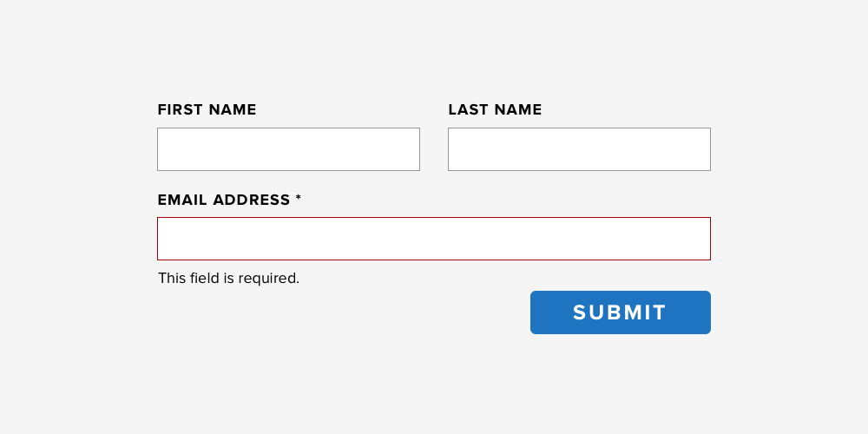Submit the form with the blue button
This screenshot has height=434, width=868.
(620, 312)
